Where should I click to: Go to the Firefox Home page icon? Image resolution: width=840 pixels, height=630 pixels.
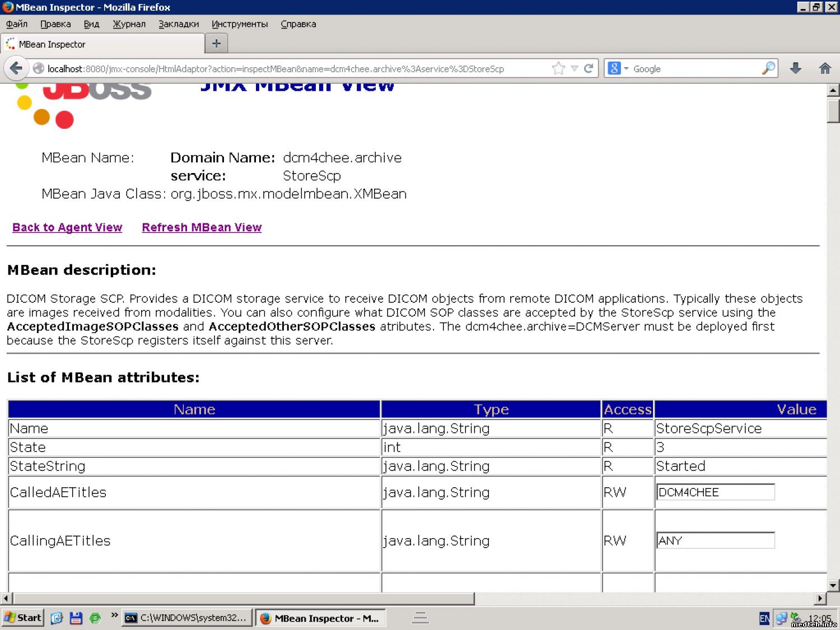coord(824,68)
